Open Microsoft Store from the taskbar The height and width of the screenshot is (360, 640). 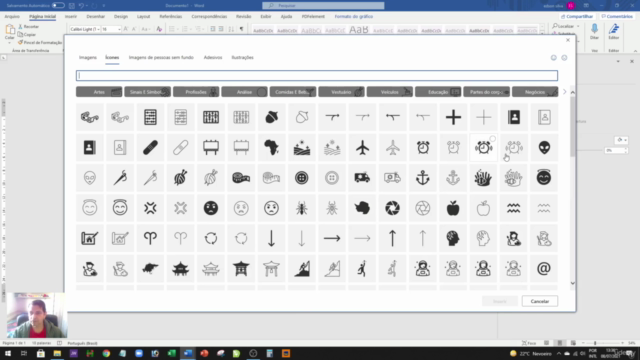point(41,353)
